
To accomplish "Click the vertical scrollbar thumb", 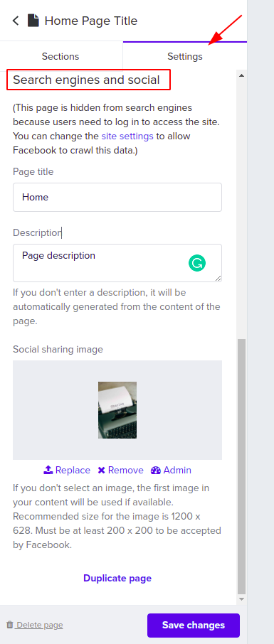I will pyautogui.click(x=241, y=466).
